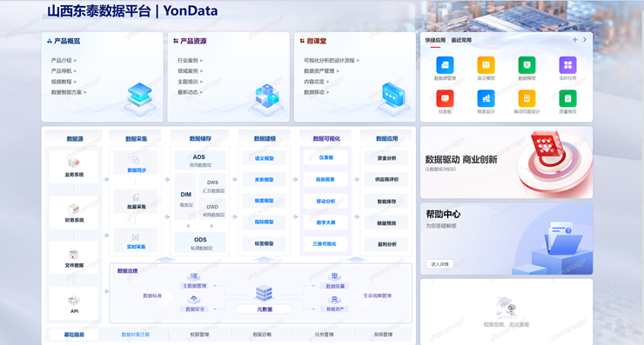Switch to the 最近常用 tab
The image size is (644, 345).
pos(461,40)
